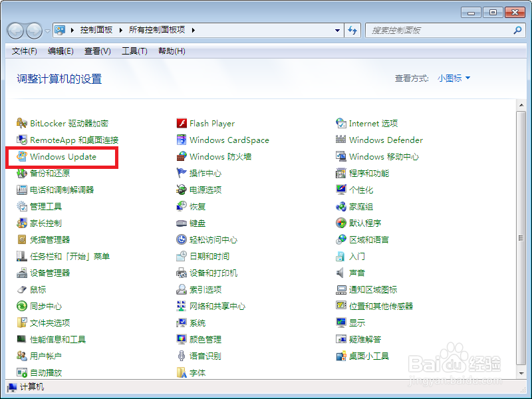532x399 pixels.
Task: Open 程序和功能 icon
Action: (341, 173)
